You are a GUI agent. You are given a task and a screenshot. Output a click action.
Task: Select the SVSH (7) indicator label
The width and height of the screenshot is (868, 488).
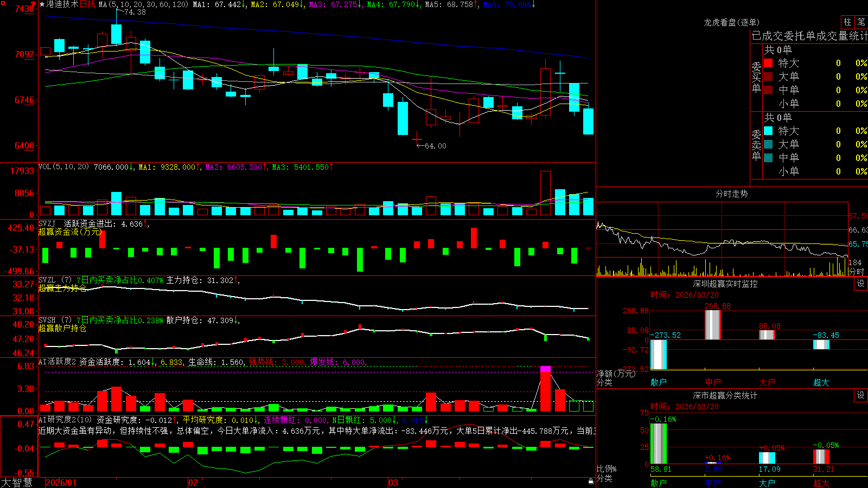coord(55,320)
